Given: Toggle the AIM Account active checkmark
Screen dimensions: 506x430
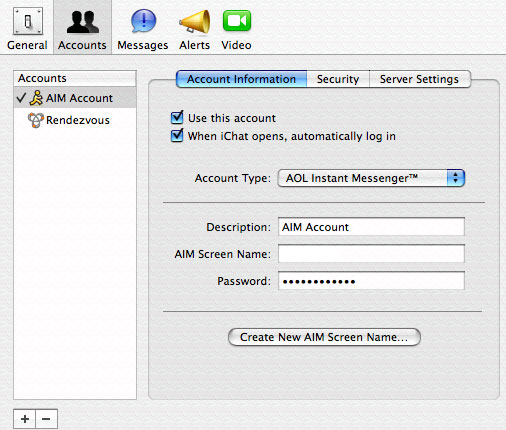Looking at the screenshot, I should tap(21, 98).
